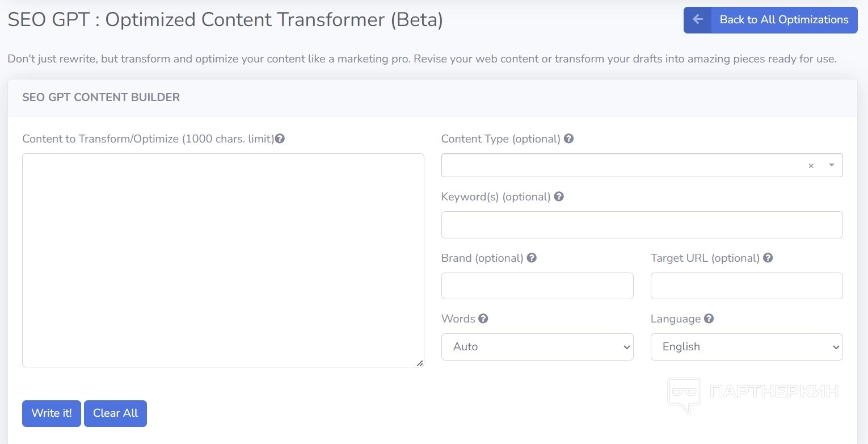
Task: Click into the Keyword(s) input field
Action: pyautogui.click(x=642, y=225)
